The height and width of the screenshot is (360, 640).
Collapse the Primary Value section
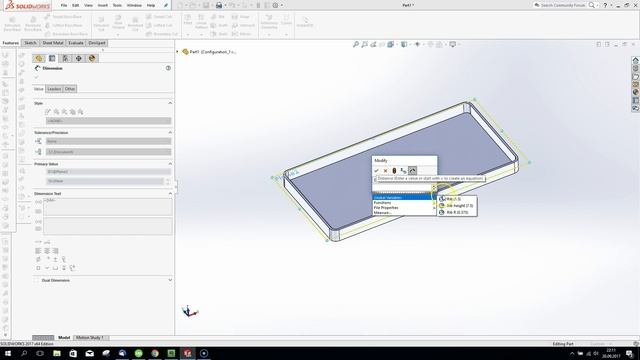coord(170,164)
